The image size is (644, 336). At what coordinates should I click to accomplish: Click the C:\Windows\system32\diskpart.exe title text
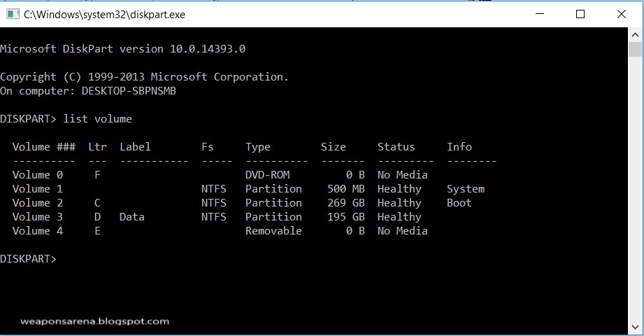click(x=104, y=14)
